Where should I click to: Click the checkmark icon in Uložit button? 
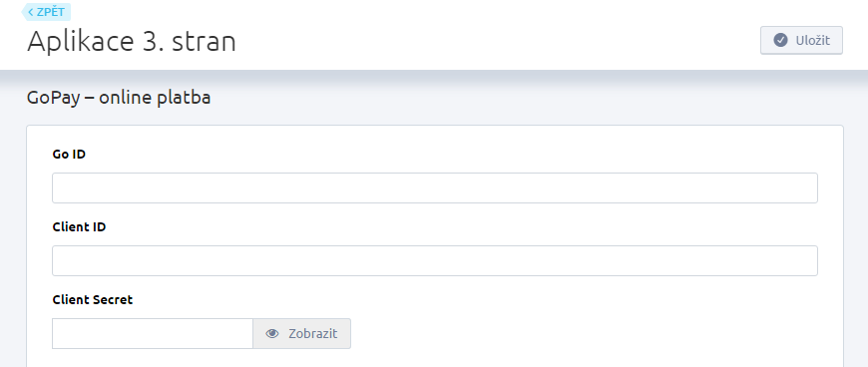[x=780, y=40]
